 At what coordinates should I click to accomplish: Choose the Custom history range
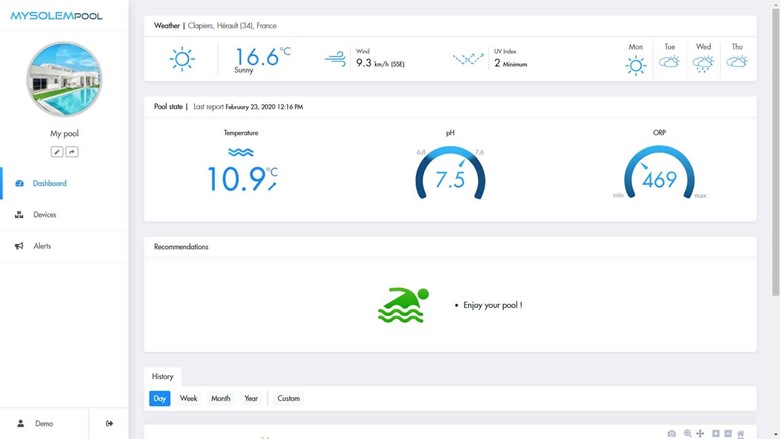pos(288,398)
